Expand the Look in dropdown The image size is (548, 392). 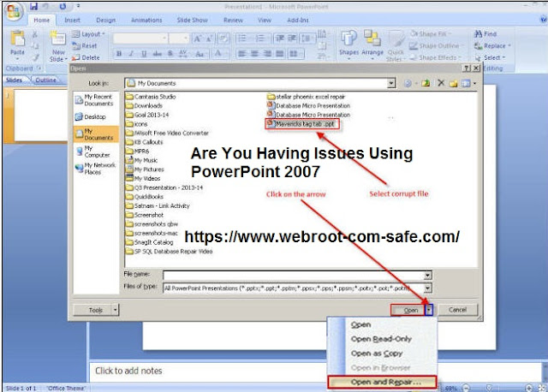click(391, 83)
